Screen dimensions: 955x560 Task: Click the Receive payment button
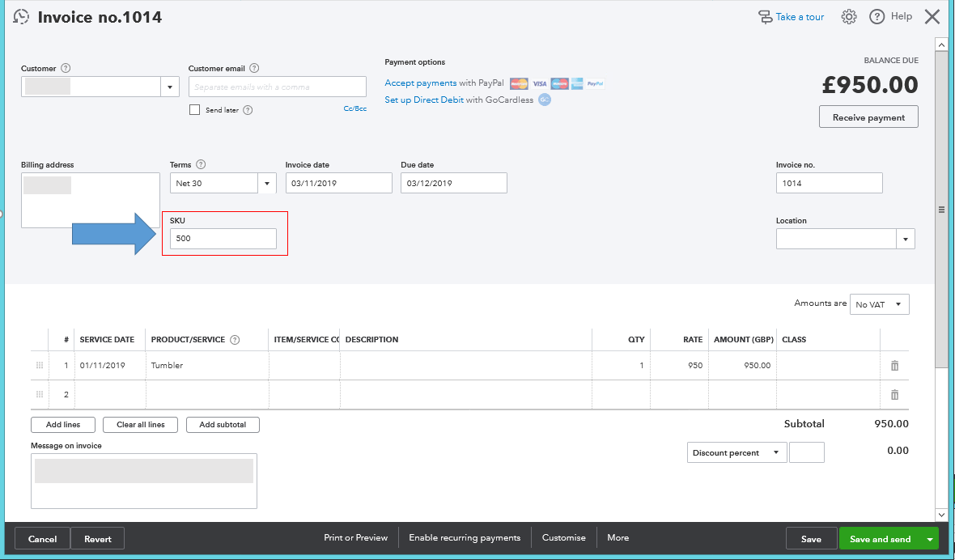[868, 117]
